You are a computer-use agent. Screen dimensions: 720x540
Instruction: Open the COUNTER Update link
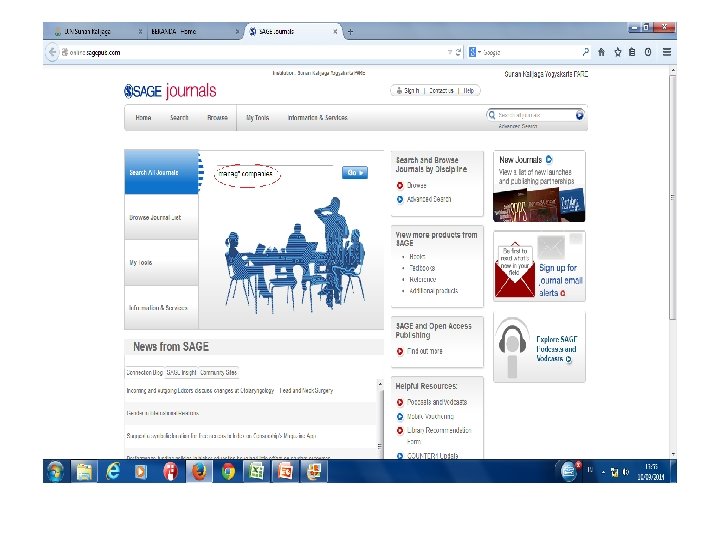point(433,456)
